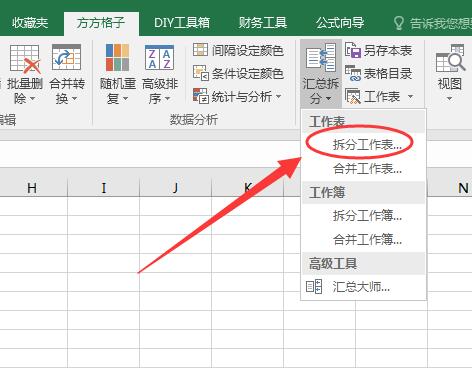Choose 拆分工作簿... from the menu

click(364, 216)
